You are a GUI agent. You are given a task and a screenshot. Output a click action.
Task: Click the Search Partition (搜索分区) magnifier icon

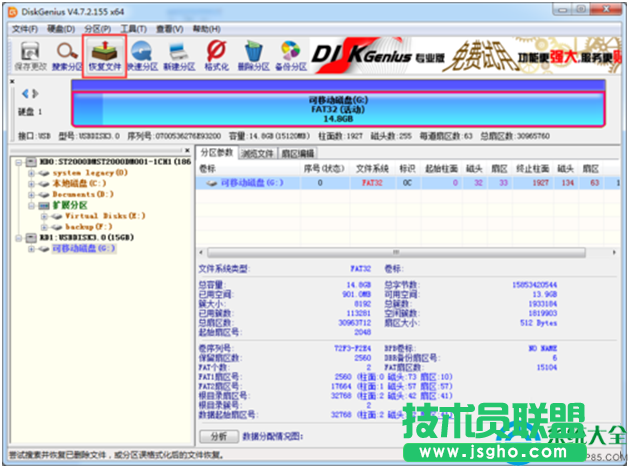(66, 56)
